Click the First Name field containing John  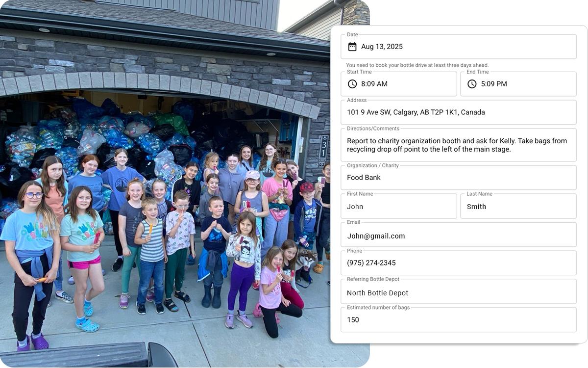399,206
